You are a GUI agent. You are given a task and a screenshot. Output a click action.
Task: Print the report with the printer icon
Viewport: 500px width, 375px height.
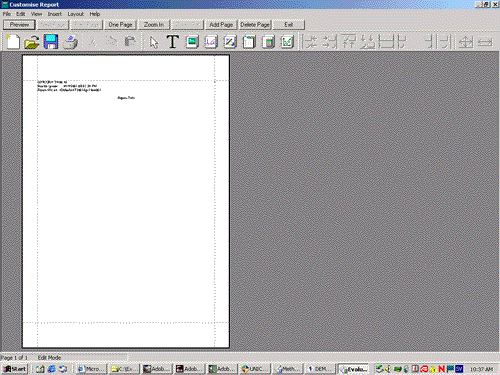(x=71, y=42)
